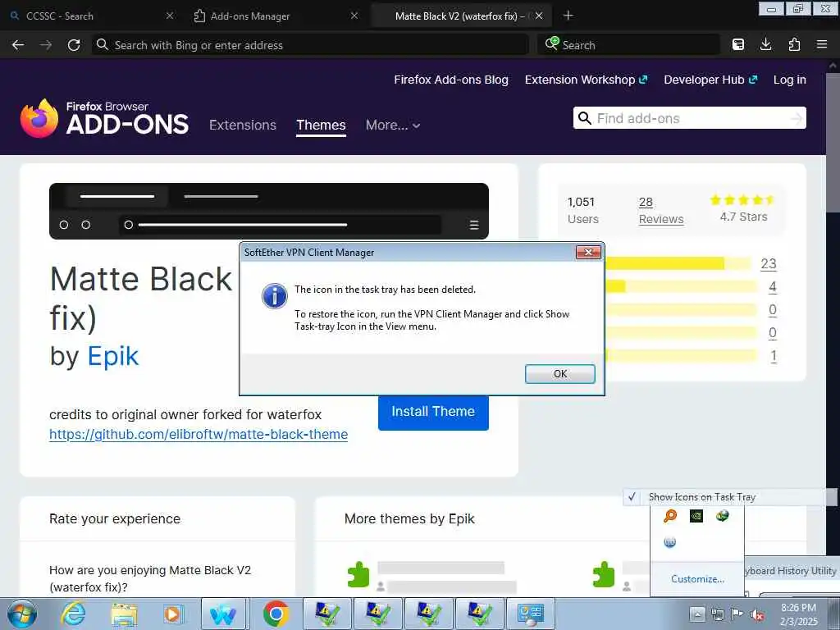Open Action Center flag icon
This screenshot has height=630, width=840.
(x=737, y=614)
